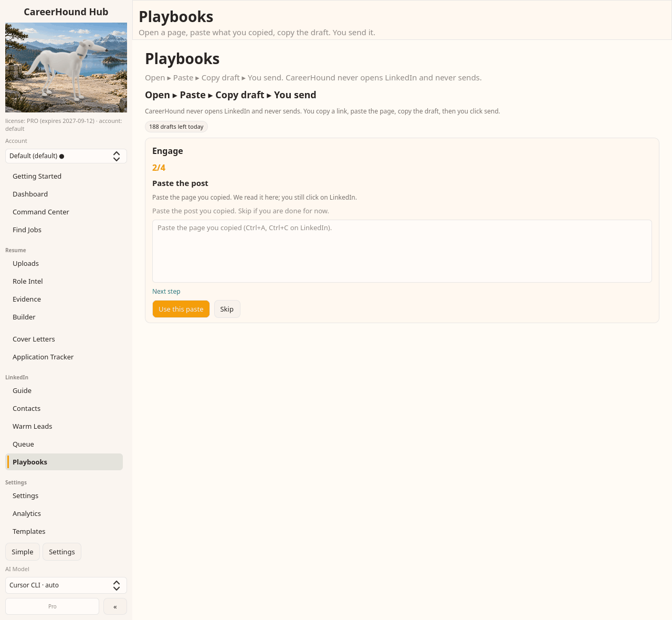Click the Settings button beside Simple

click(x=62, y=552)
